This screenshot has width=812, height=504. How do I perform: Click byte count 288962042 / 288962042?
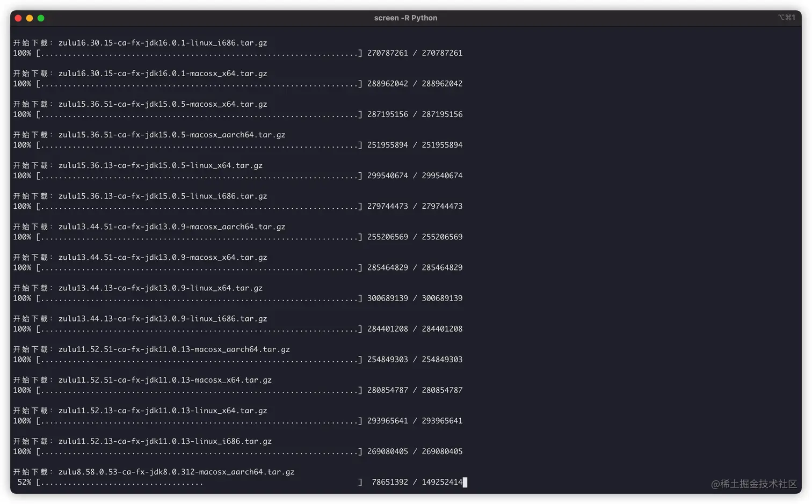pyautogui.click(x=415, y=84)
